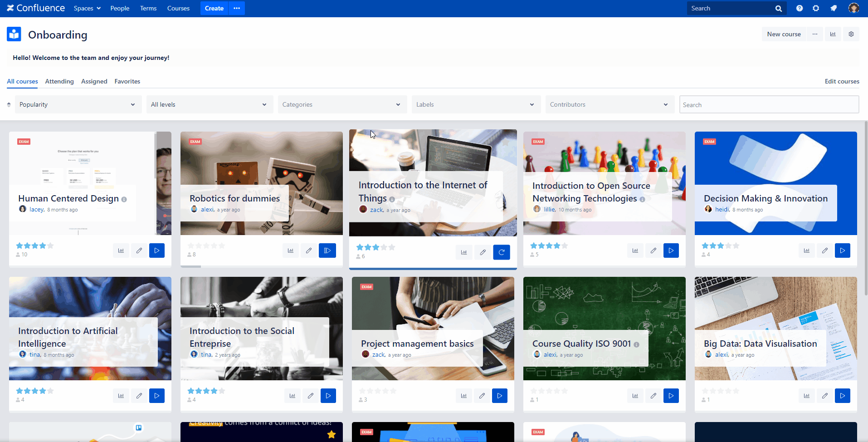The width and height of the screenshot is (868, 442).
Task: Open the Favorites tab
Action: pyautogui.click(x=127, y=81)
